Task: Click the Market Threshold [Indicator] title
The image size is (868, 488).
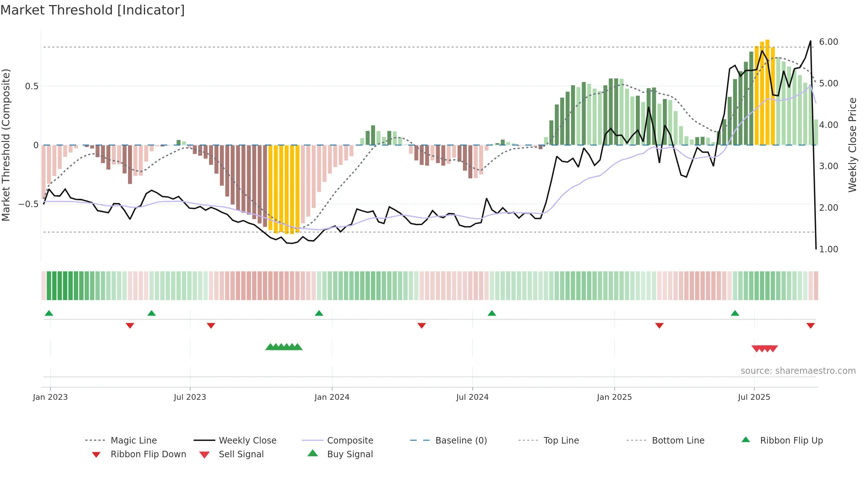Action: [93, 10]
